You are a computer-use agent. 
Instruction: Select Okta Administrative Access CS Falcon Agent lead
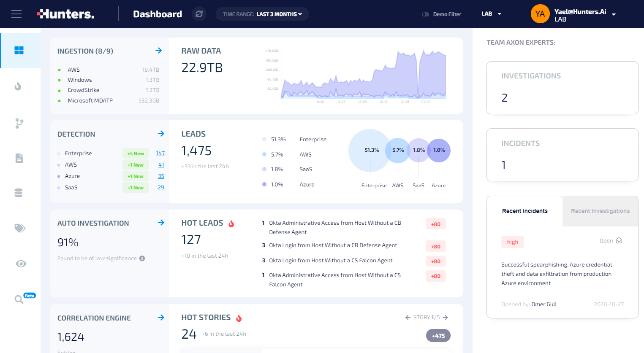(335, 280)
